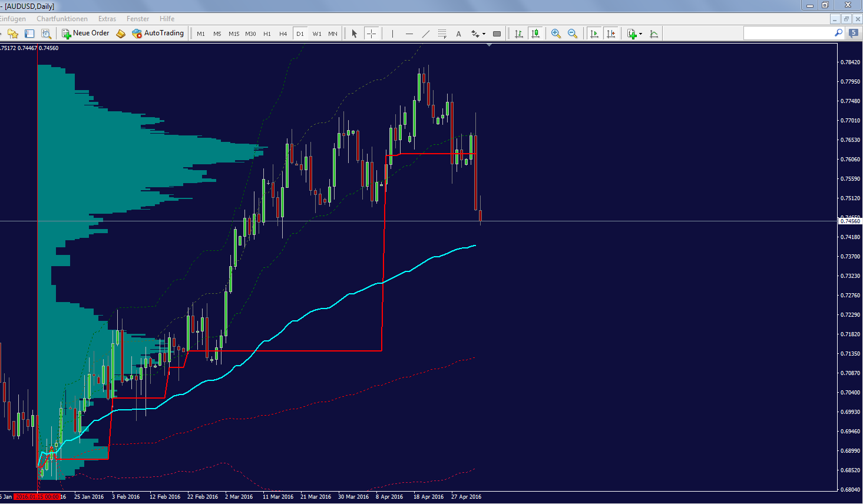Open the Hilfe menu
Screen dimensions: 863x504
[167, 19]
